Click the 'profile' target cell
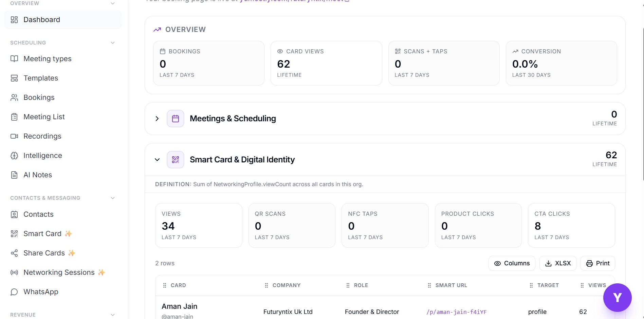644x319 pixels. 537,312
